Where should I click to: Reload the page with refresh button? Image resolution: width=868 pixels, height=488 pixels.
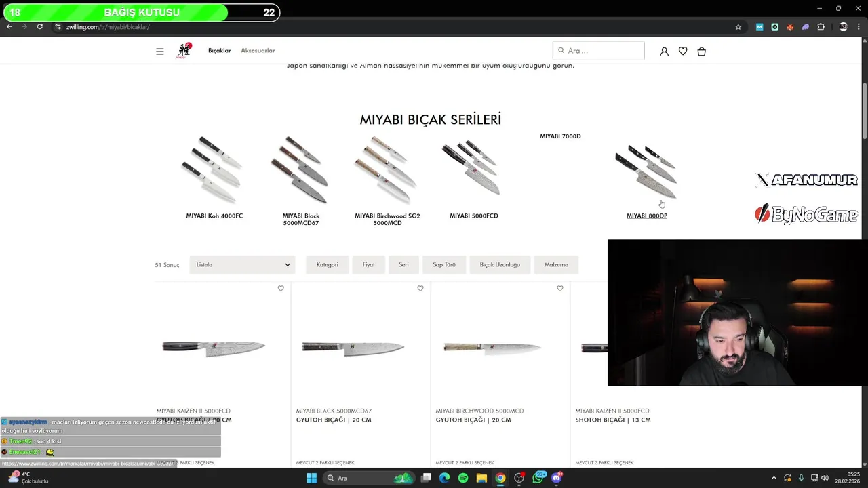[x=40, y=27]
